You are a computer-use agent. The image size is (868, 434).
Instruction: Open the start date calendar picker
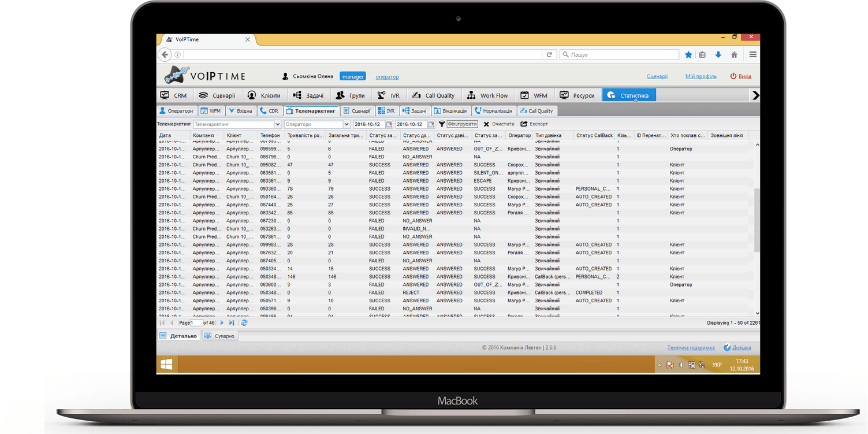[x=389, y=124]
